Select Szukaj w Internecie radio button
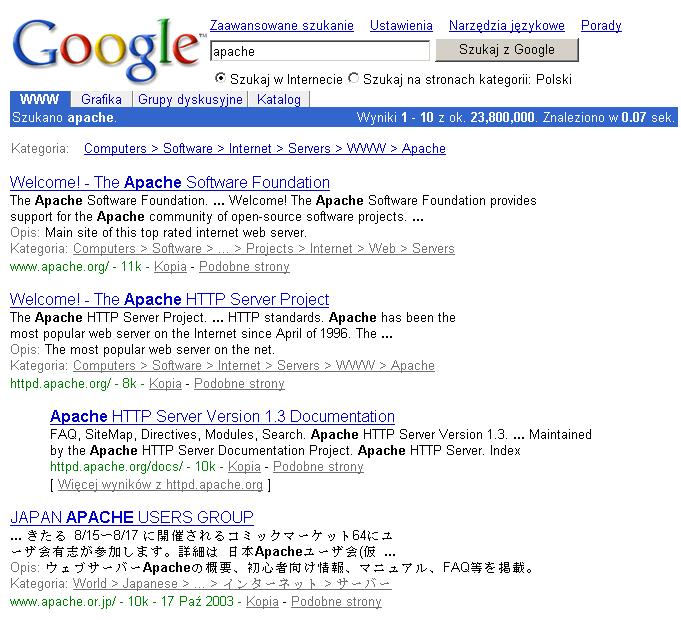This screenshot has height=620, width=681. (220, 78)
